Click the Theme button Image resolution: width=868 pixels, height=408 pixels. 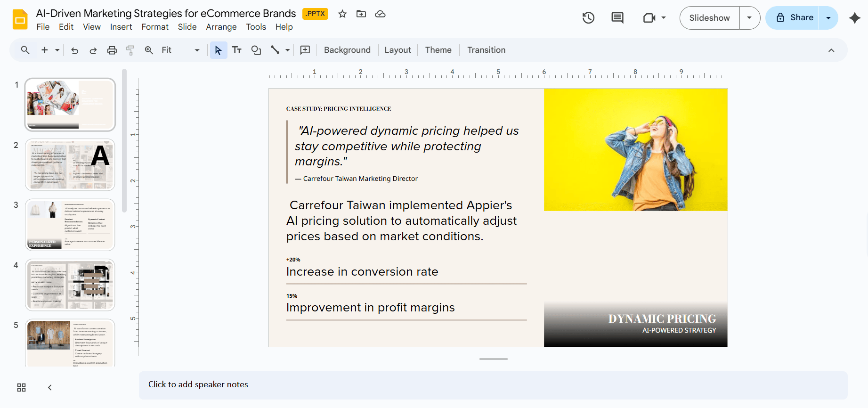(x=438, y=50)
